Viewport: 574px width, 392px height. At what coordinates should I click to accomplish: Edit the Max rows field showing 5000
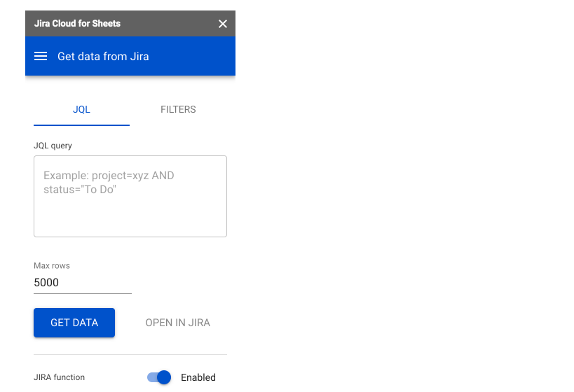83,283
